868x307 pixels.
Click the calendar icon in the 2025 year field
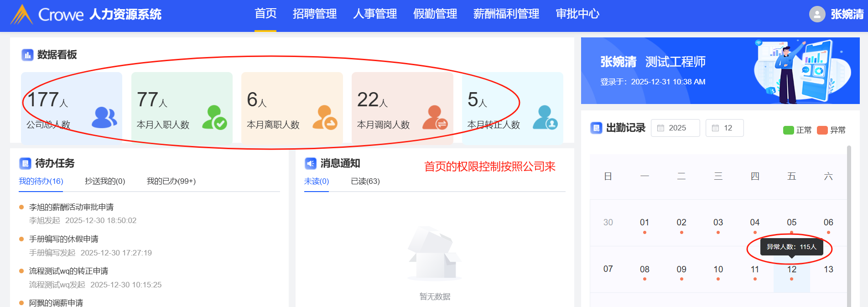tap(660, 128)
